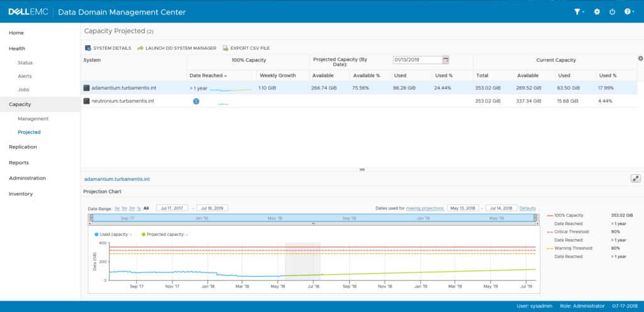
Task: Click info icon for neutronium row
Action: [x=196, y=101]
